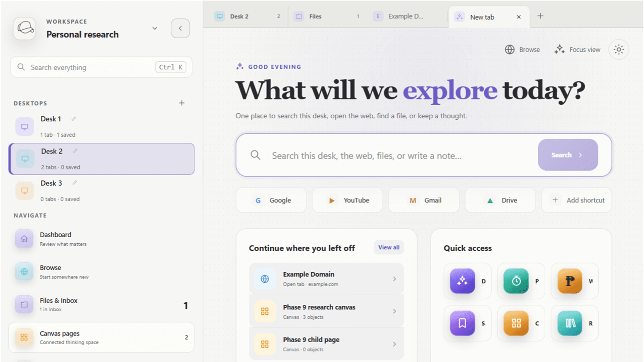The height and width of the screenshot is (362, 644).
Task: Open the Gmail shortcut
Action: 424,200
